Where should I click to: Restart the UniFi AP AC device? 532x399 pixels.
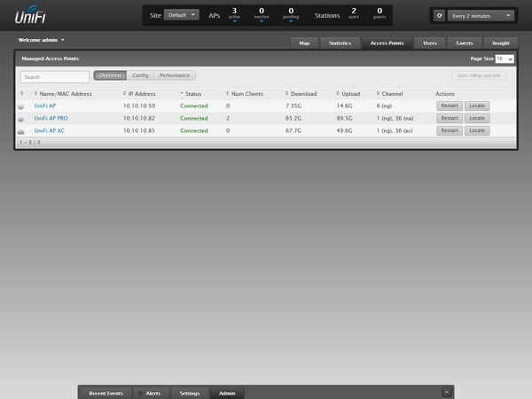click(x=450, y=130)
